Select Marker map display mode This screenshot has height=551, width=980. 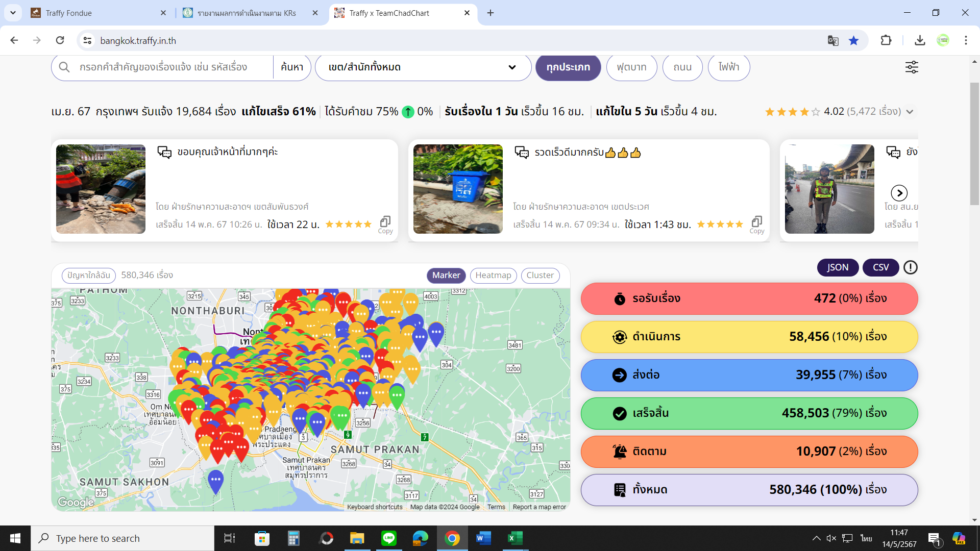point(446,275)
